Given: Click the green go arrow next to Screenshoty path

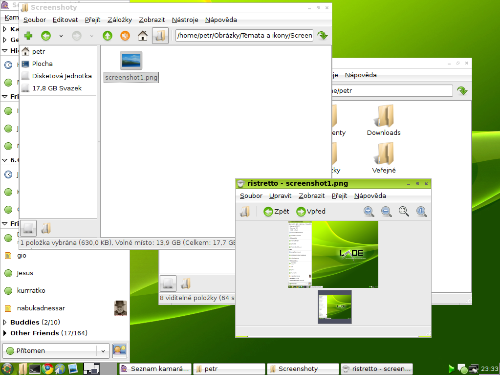Looking at the screenshot, I should pyautogui.click(x=323, y=35).
